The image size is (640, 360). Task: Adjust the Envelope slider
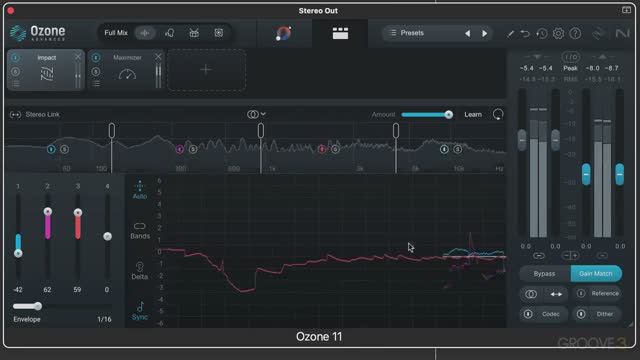(38, 306)
